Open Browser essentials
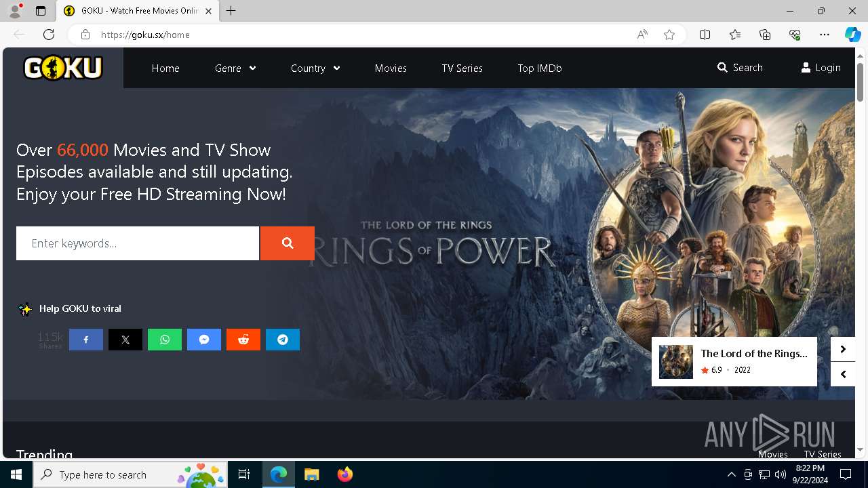This screenshot has width=868, height=488. (x=795, y=35)
